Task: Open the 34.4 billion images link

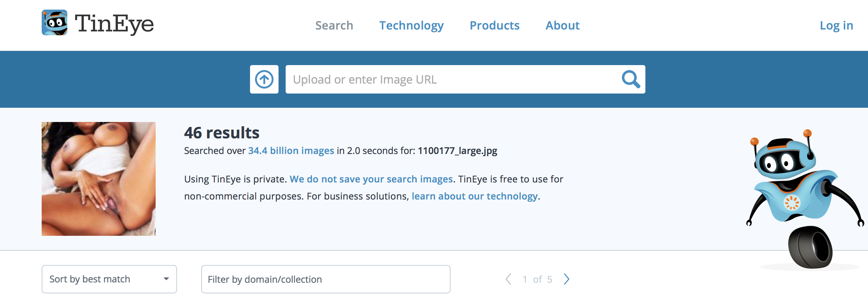Action: coord(291,151)
